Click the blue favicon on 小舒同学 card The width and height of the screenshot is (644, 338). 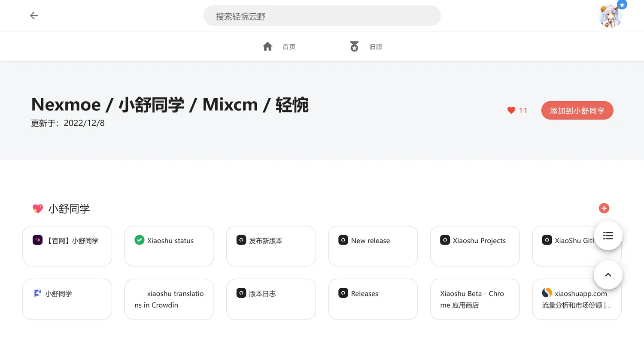coord(37,293)
